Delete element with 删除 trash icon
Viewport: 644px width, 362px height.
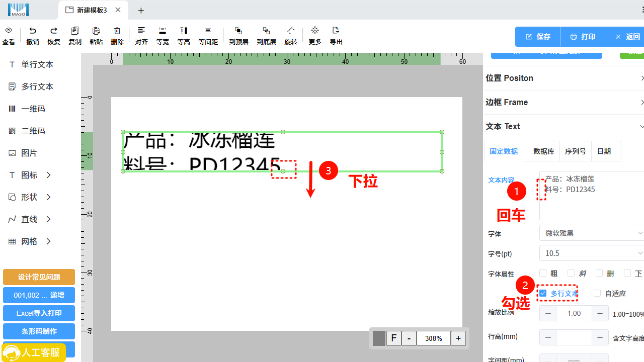[x=117, y=31]
